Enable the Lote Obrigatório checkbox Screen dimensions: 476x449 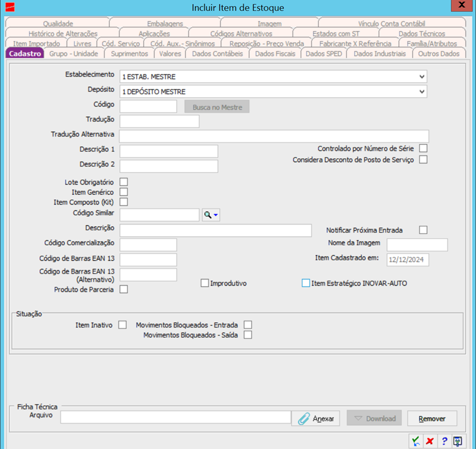pyautogui.click(x=124, y=182)
